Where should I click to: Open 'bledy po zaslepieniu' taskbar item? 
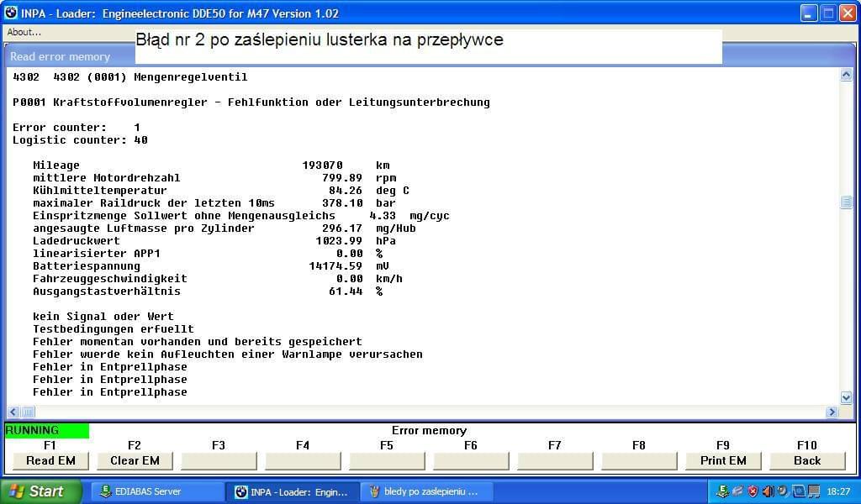(428, 492)
